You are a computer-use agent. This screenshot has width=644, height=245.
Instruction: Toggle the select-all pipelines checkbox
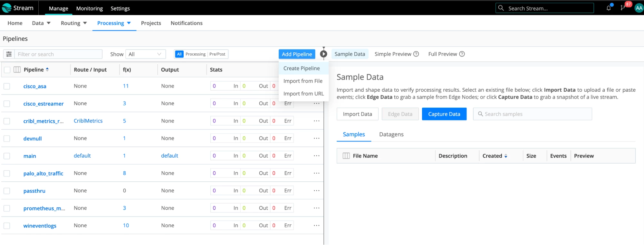click(7, 70)
